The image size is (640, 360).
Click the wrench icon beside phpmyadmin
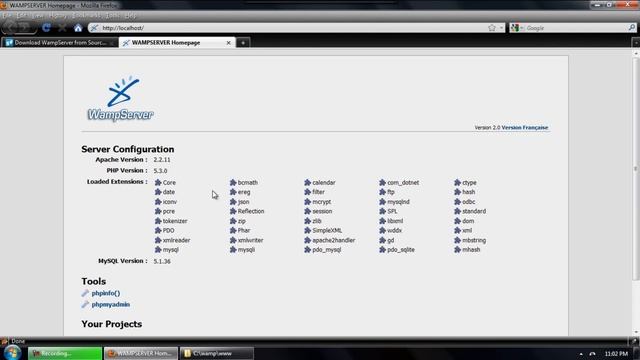[x=85, y=304]
